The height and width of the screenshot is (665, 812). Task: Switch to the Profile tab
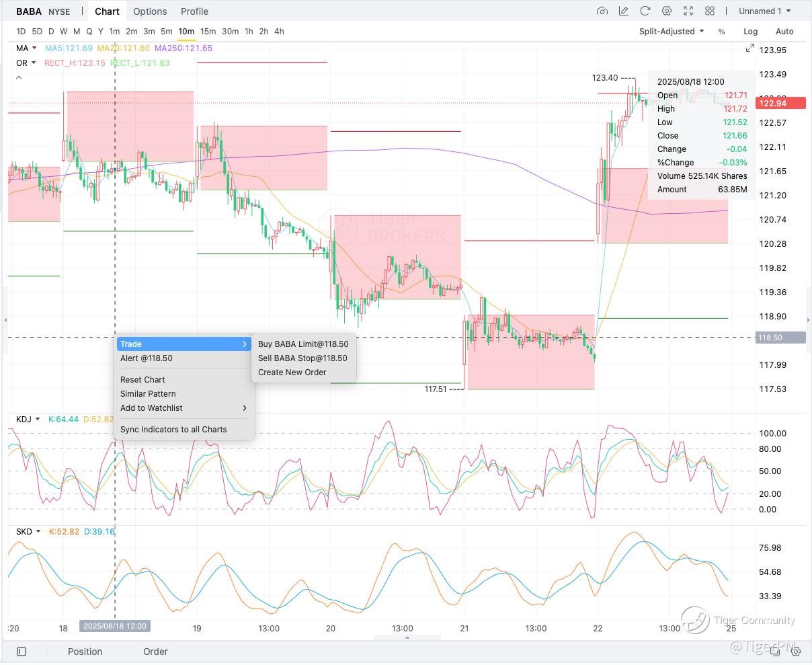(194, 11)
